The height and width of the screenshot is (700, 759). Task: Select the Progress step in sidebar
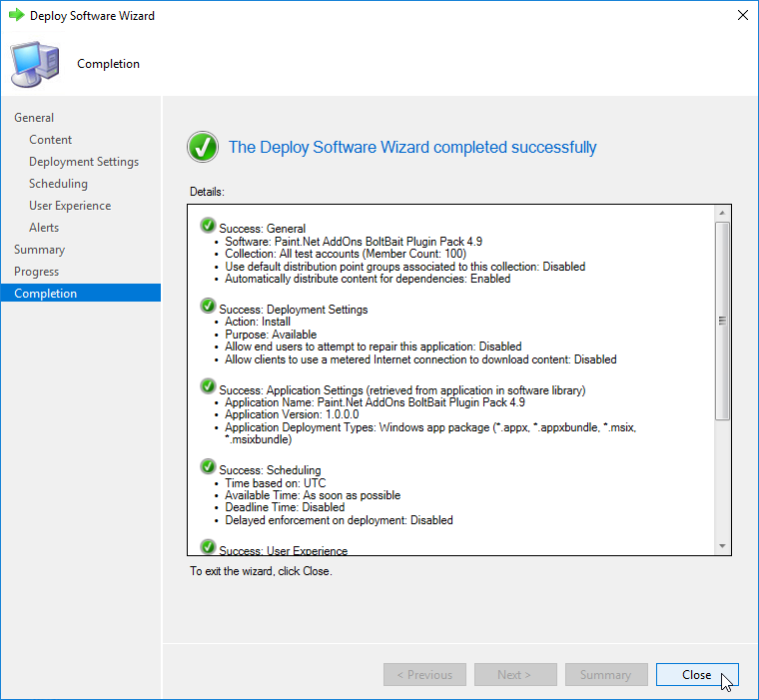pos(37,272)
